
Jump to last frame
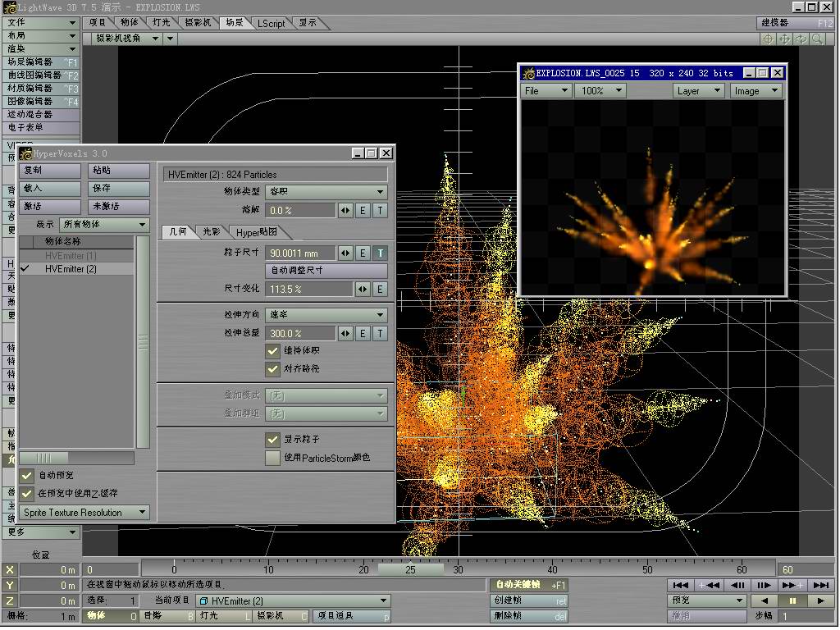821,586
